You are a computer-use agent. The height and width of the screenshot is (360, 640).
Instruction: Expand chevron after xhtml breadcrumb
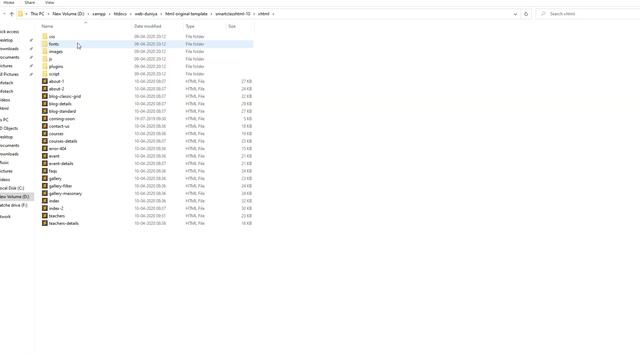[x=273, y=14]
